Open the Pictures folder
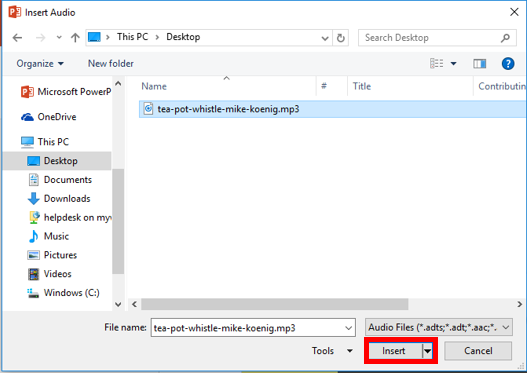 click(52, 255)
